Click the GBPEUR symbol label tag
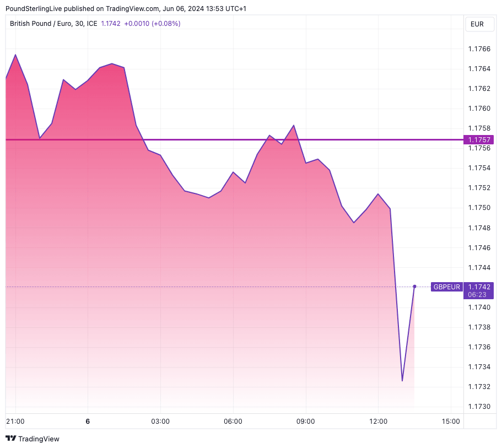Screen dimensions: 502x448 point(446,287)
